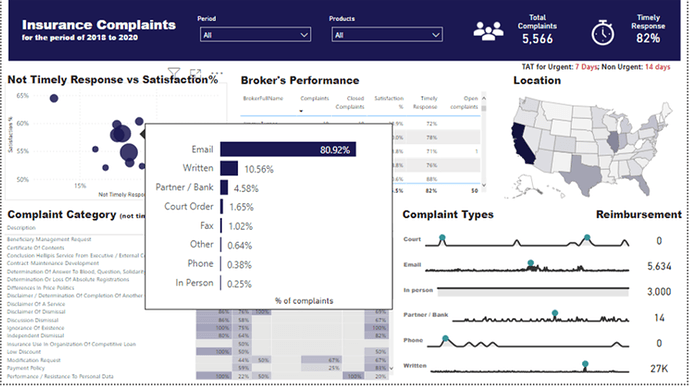Image resolution: width=690 pixels, height=387 pixels.
Task: Click the Email 80.92% bar
Action: (288, 149)
